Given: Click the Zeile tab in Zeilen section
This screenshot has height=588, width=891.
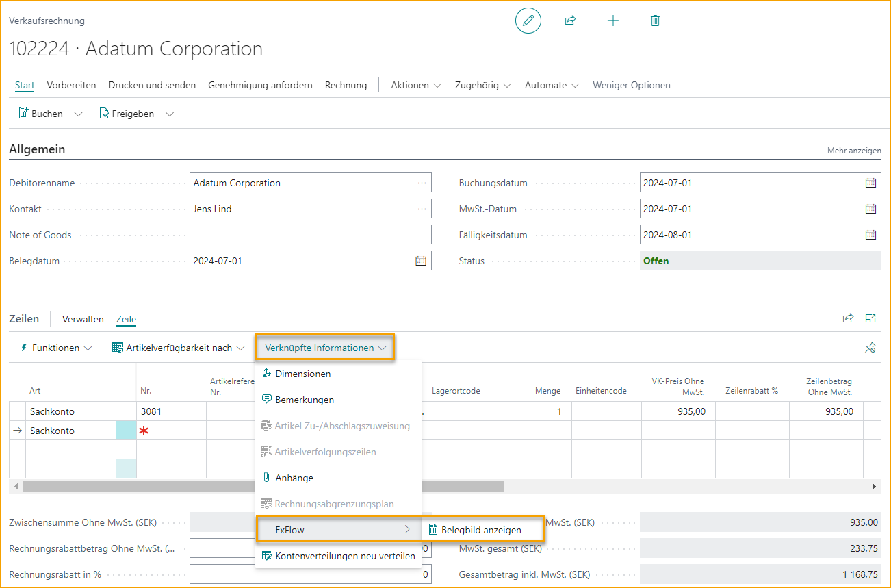Looking at the screenshot, I should tap(126, 319).
